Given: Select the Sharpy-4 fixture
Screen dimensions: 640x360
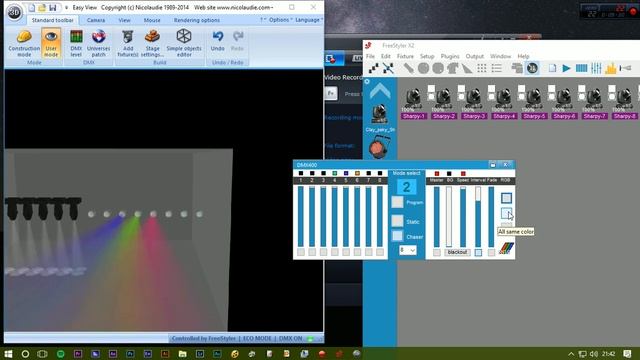Looking at the screenshot, I should pos(504,103).
